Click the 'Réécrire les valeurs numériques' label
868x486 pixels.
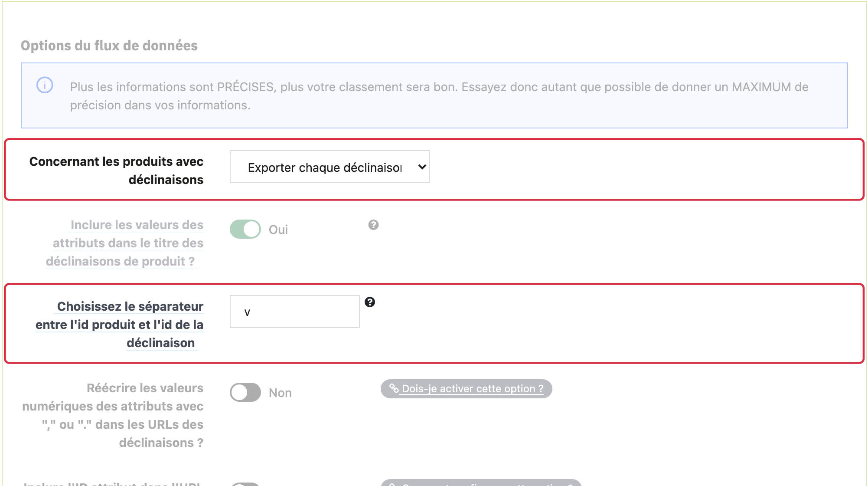click(113, 415)
